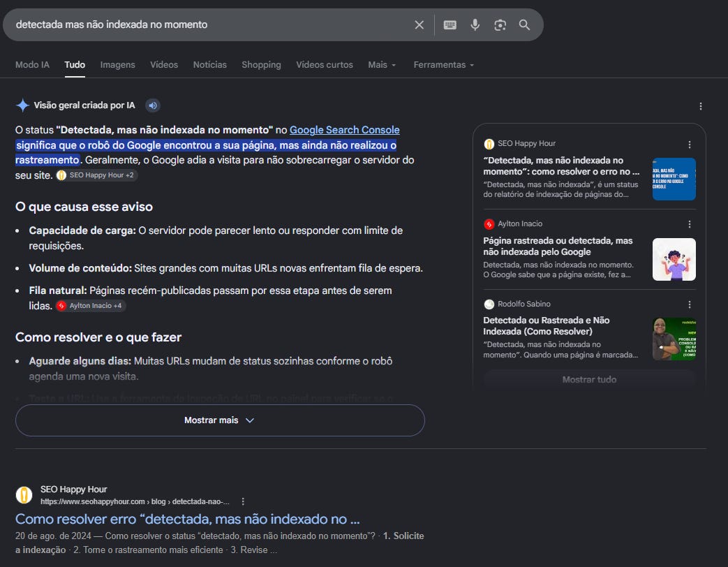Open options for Aylton Inacio source card
728x567 pixels.
tap(690, 224)
